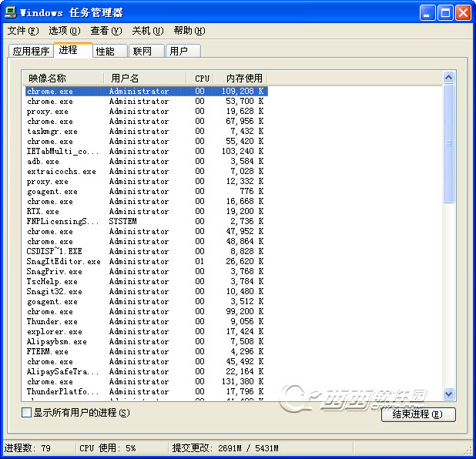Screen dimensions: 476x459
Task: Click 进程数: 79 in status bar
Action: point(27,448)
